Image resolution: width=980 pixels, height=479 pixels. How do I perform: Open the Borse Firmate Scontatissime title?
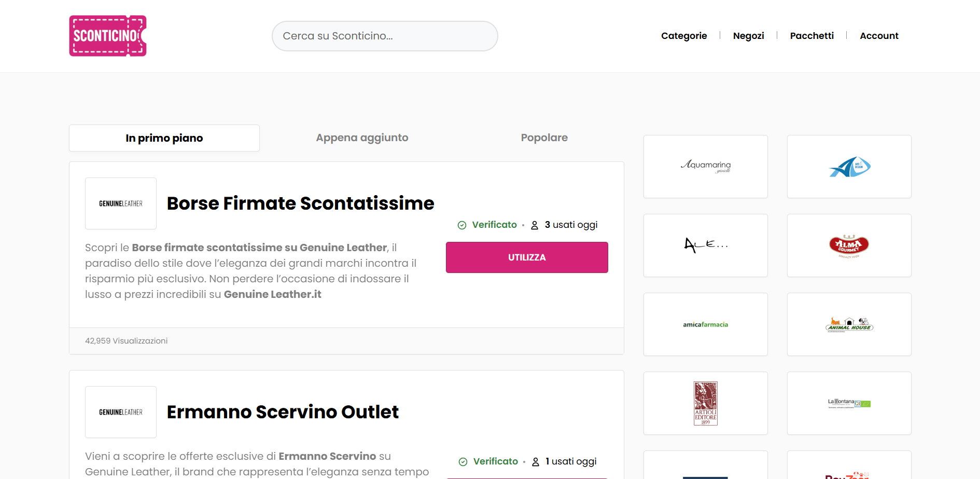click(x=300, y=203)
